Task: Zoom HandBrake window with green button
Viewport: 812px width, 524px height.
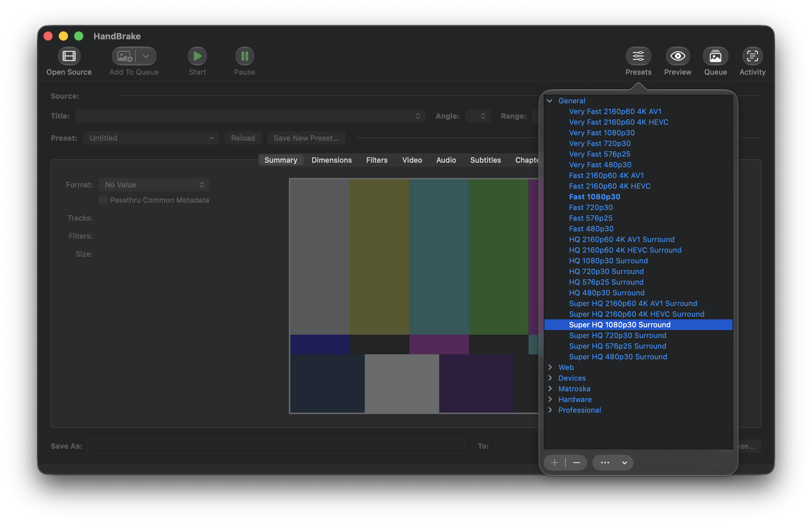Action: [x=79, y=36]
